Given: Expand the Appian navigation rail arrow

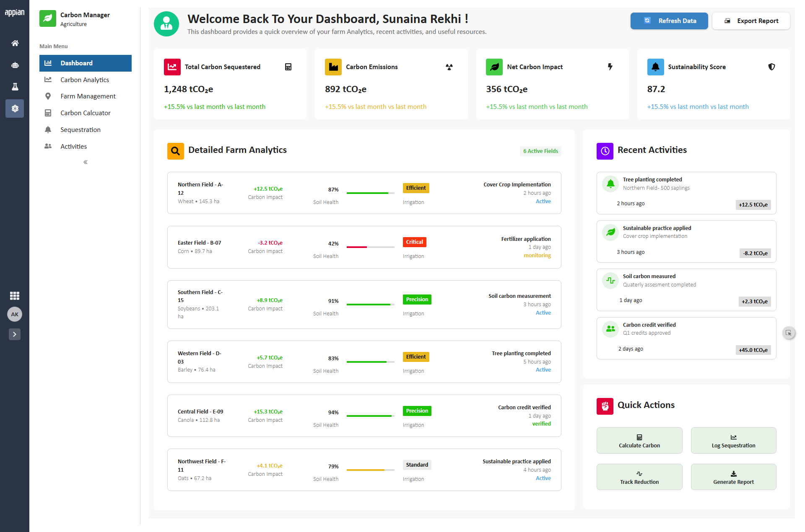Looking at the screenshot, I should [x=15, y=334].
